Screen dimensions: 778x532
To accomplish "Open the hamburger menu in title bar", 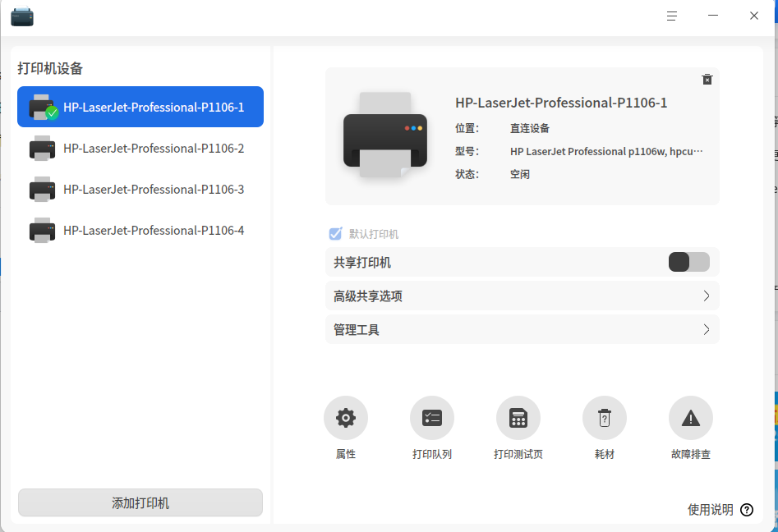I will [x=672, y=16].
